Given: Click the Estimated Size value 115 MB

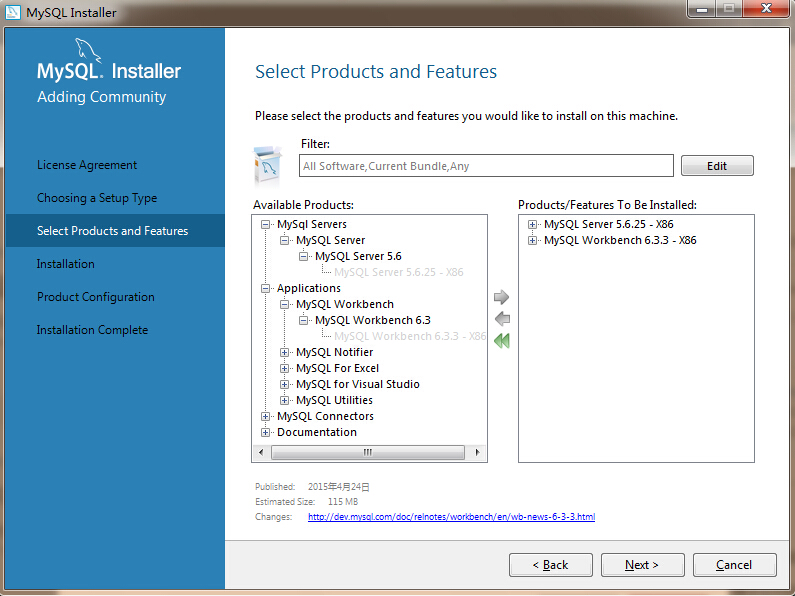Looking at the screenshot, I should click(343, 502).
